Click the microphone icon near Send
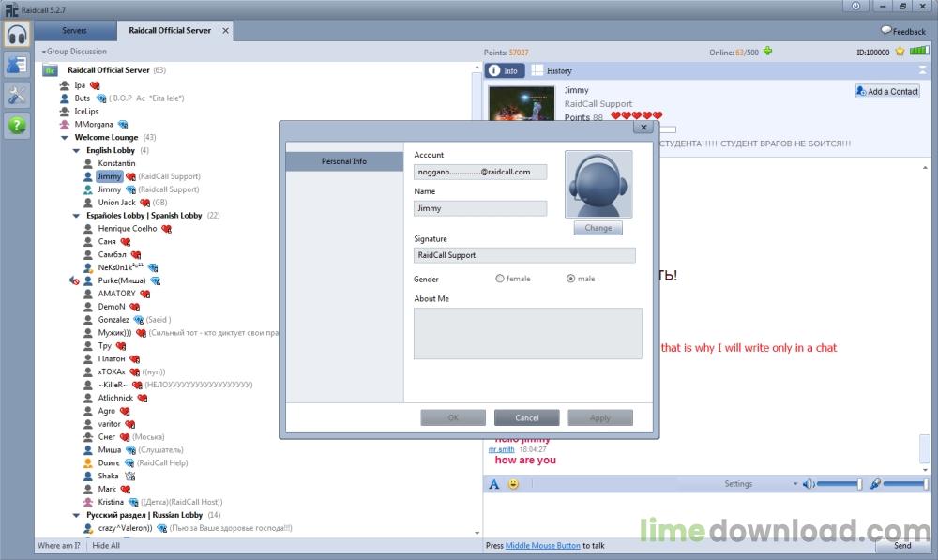This screenshot has height=560, width=938. tap(875, 484)
